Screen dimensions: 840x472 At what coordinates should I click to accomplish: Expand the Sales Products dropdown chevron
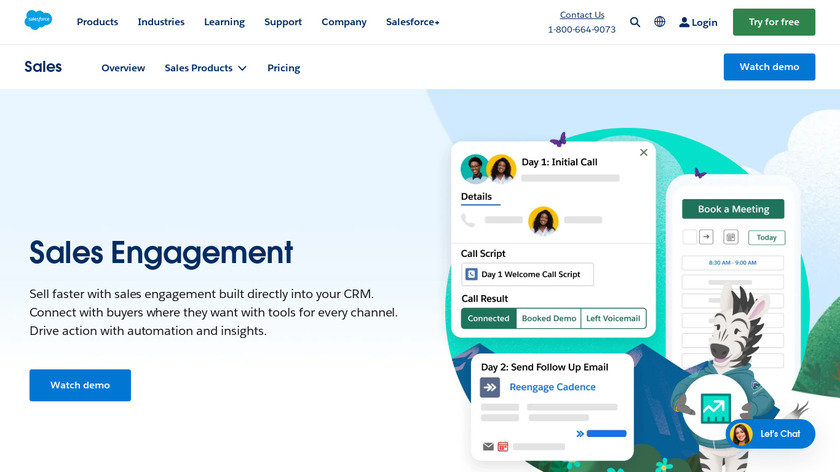pos(242,68)
